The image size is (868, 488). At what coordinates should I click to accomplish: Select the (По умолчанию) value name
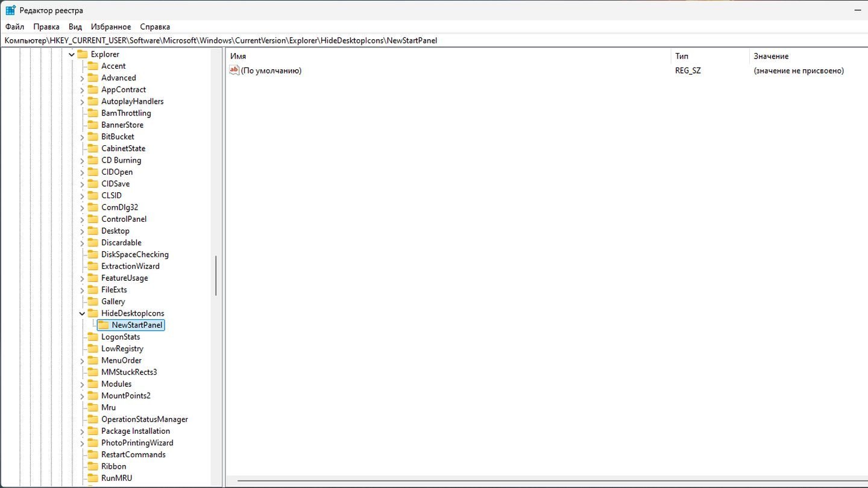pos(271,70)
